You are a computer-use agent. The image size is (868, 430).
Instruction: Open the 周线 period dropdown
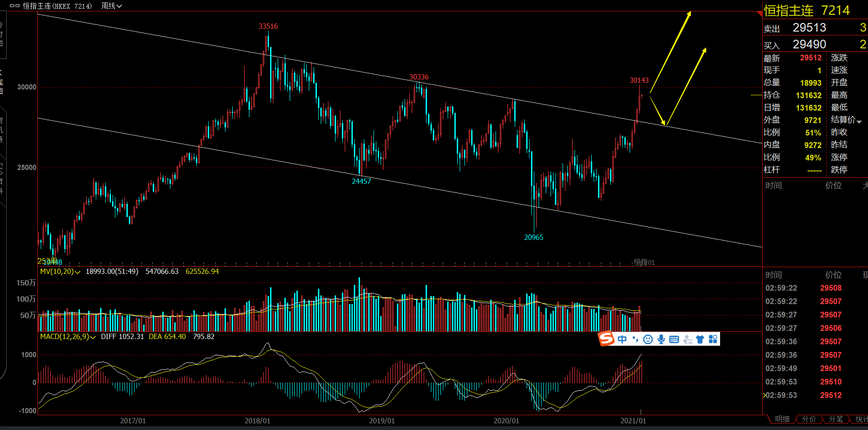click(112, 6)
